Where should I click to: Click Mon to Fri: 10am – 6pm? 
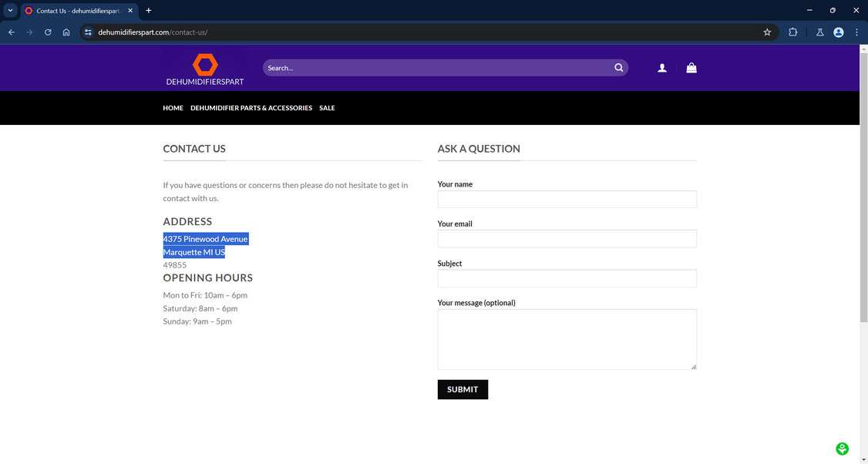tap(205, 295)
